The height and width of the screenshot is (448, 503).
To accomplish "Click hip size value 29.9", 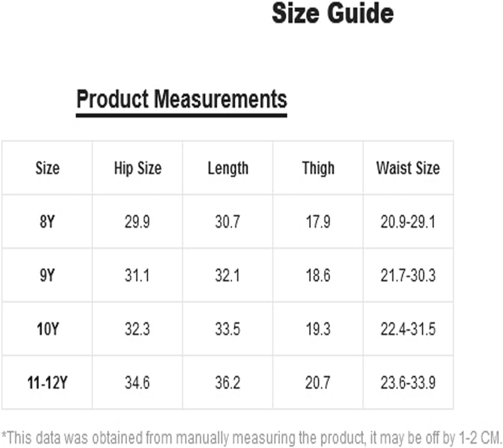I will (138, 222).
